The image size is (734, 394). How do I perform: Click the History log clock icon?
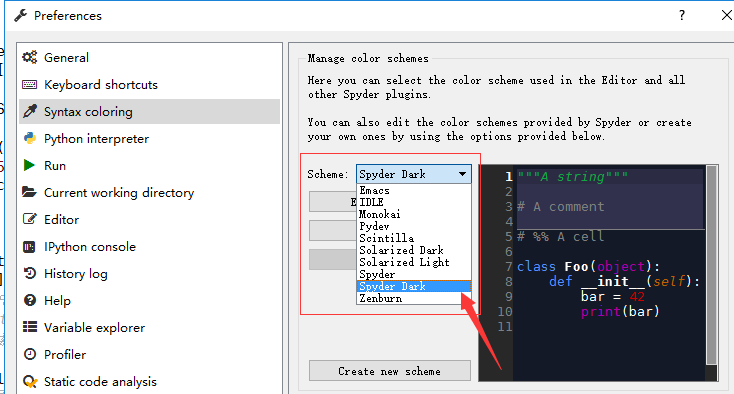[29, 273]
